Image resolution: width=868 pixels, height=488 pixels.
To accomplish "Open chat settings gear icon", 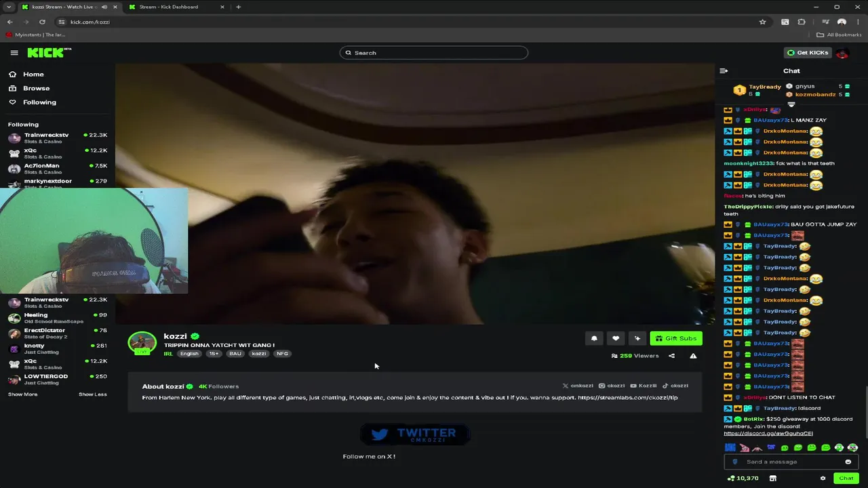I will point(823,478).
